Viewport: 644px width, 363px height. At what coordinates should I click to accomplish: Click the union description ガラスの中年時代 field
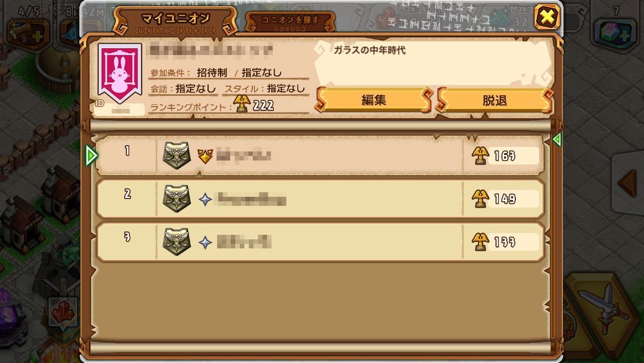point(433,62)
